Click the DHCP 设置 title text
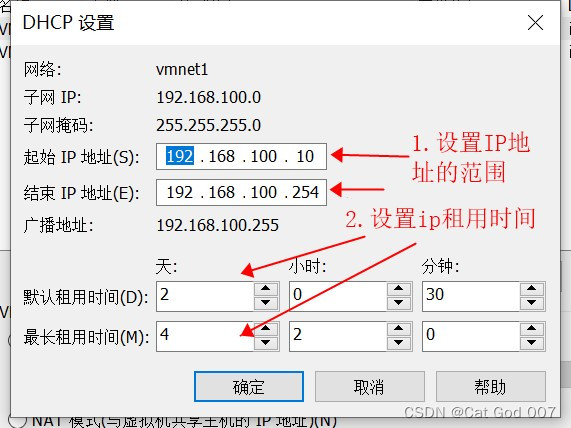This screenshot has height=428, width=571. coord(68,23)
